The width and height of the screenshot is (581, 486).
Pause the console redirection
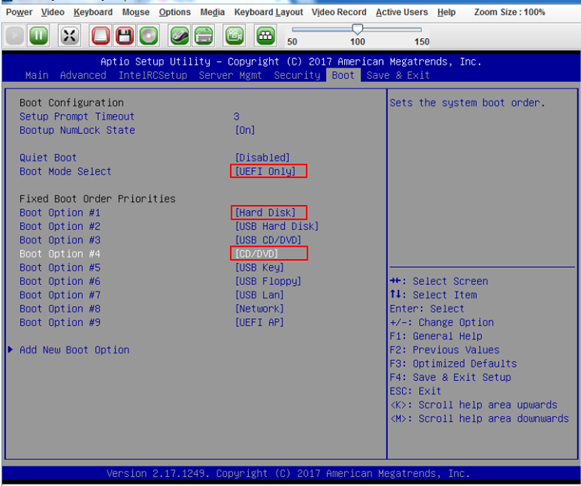pos(39,36)
